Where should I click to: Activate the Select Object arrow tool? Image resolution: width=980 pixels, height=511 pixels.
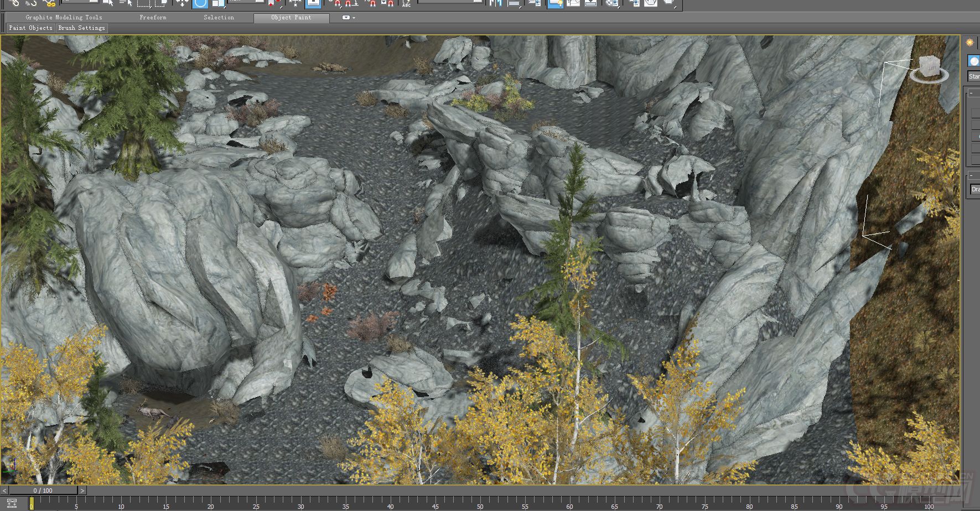(x=108, y=3)
